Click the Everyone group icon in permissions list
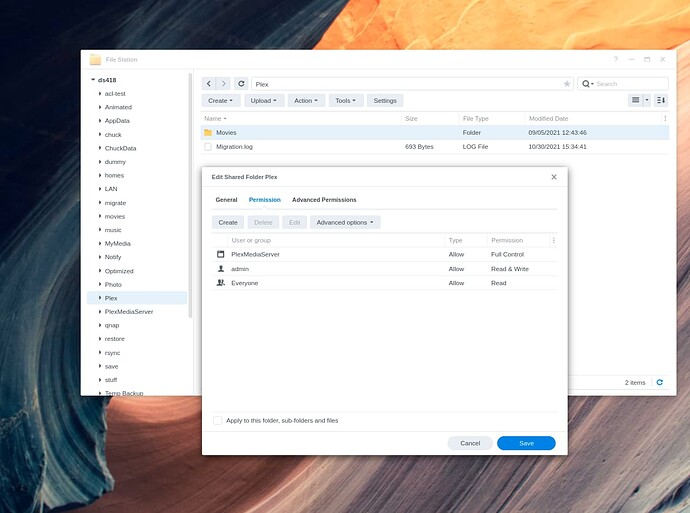690x513 pixels. pos(221,283)
